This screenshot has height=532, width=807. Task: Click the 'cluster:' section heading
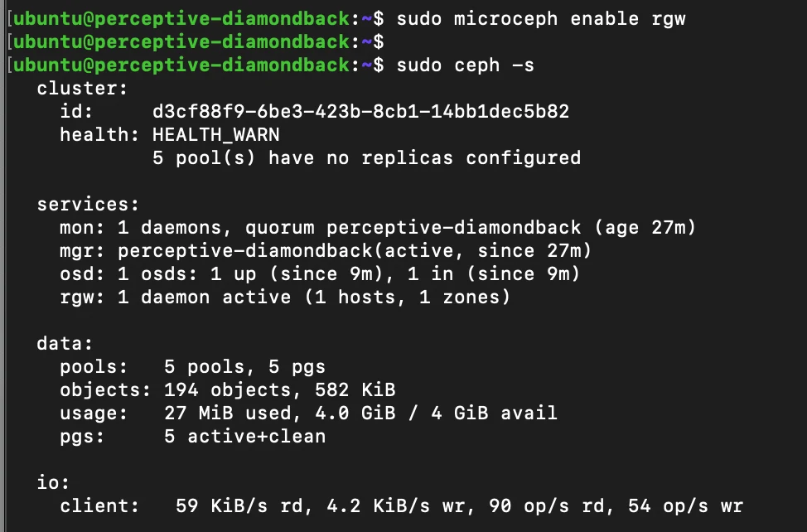(82, 89)
